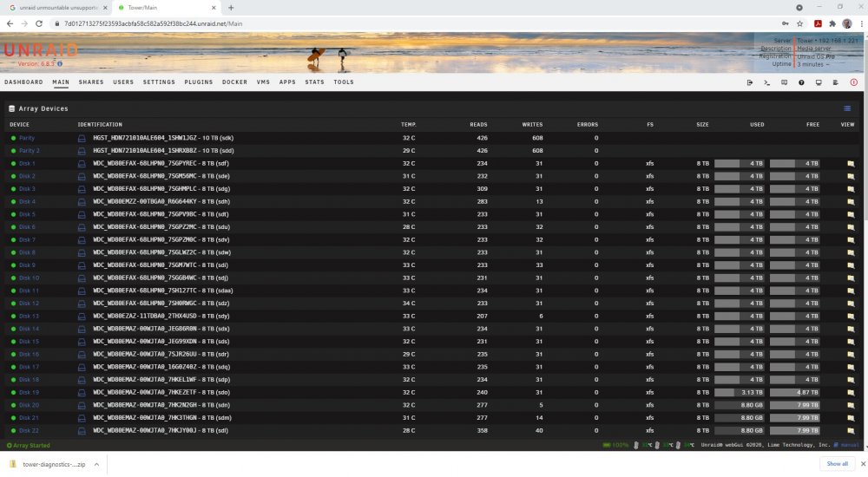Browse Disk 22 contents via folder icon
The width and height of the screenshot is (868, 477).
coord(851,431)
